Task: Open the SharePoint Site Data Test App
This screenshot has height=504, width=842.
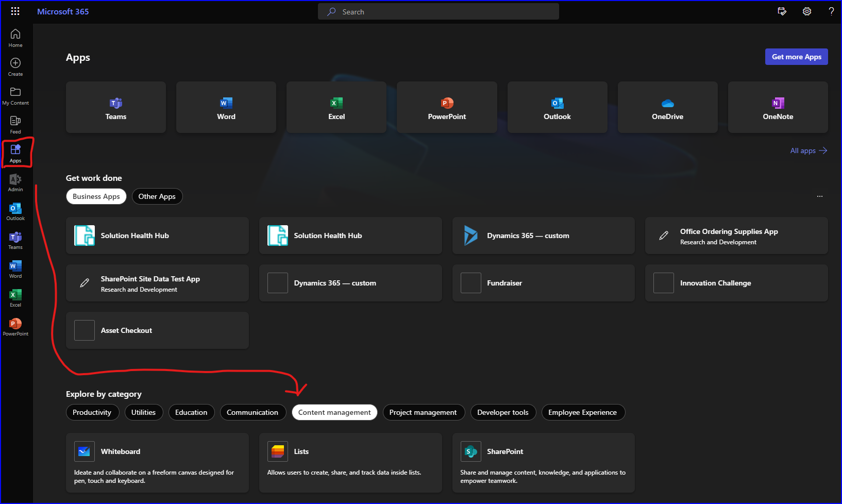Action: click(157, 283)
